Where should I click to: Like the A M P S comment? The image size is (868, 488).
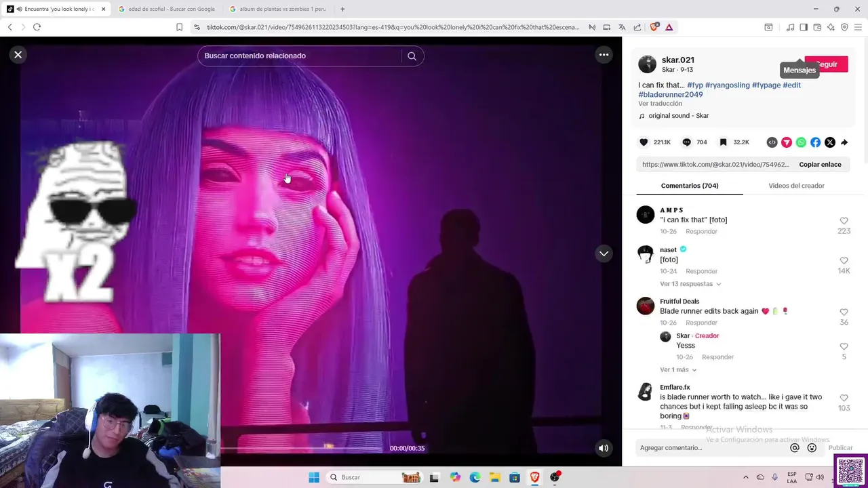point(844,221)
